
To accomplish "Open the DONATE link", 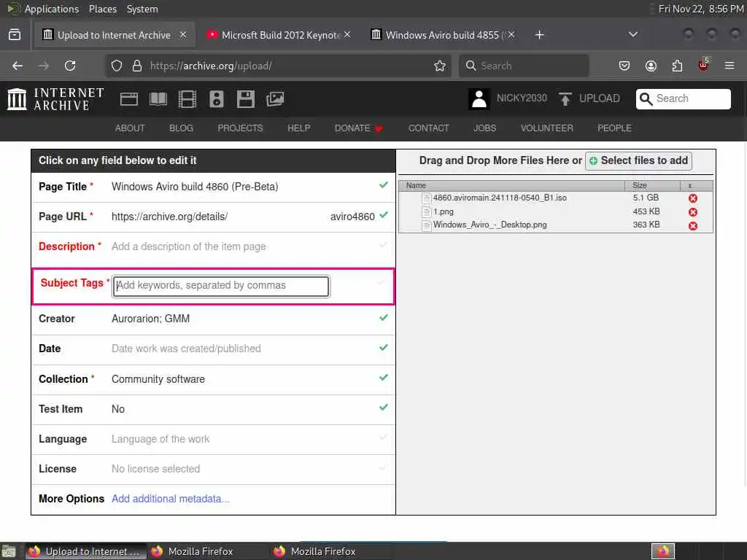I will (x=358, y=128).
